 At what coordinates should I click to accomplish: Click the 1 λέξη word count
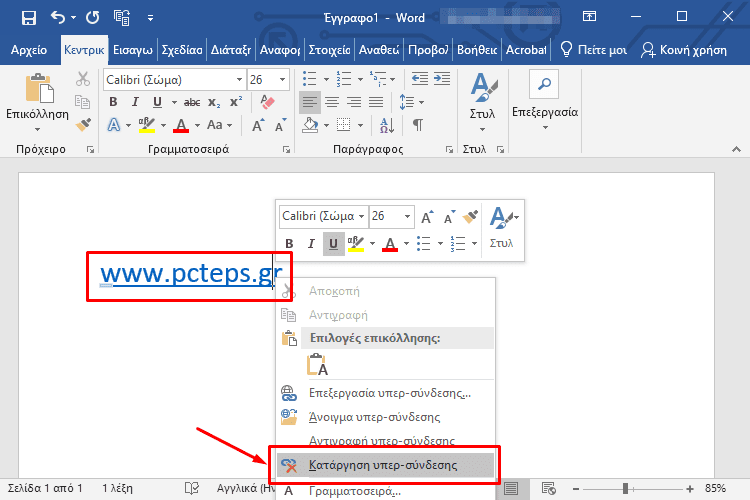[117, 489]
